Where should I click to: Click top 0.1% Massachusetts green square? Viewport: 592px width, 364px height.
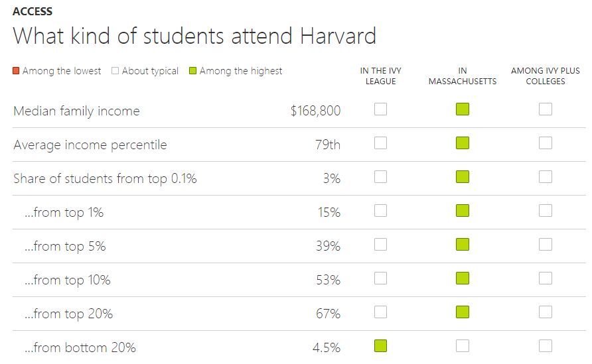click(x=463, y=176)
